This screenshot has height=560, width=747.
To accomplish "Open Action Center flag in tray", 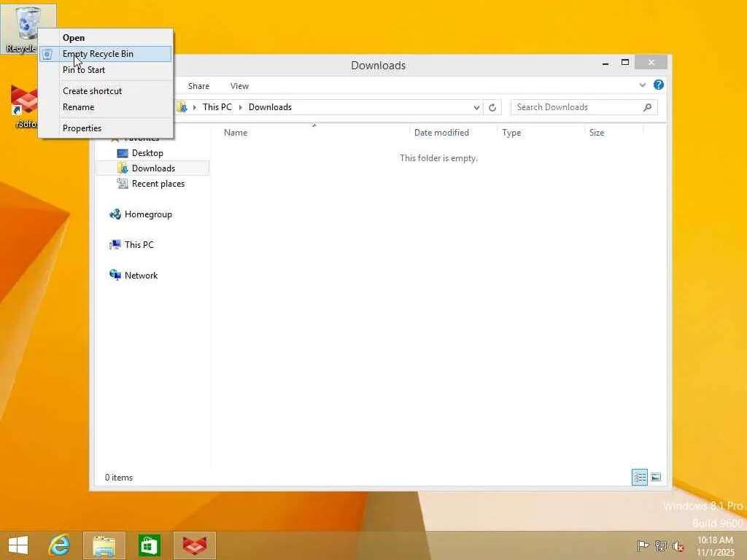I will (x=643, y=545).
